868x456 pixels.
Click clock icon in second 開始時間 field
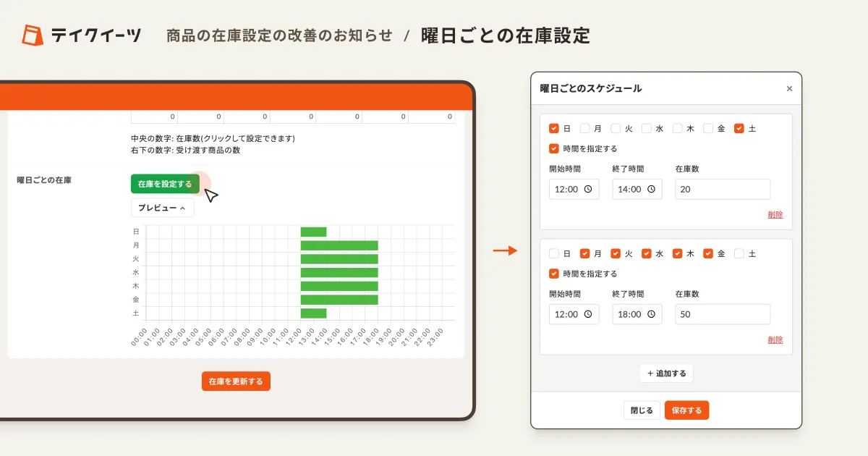coord(588,314)
